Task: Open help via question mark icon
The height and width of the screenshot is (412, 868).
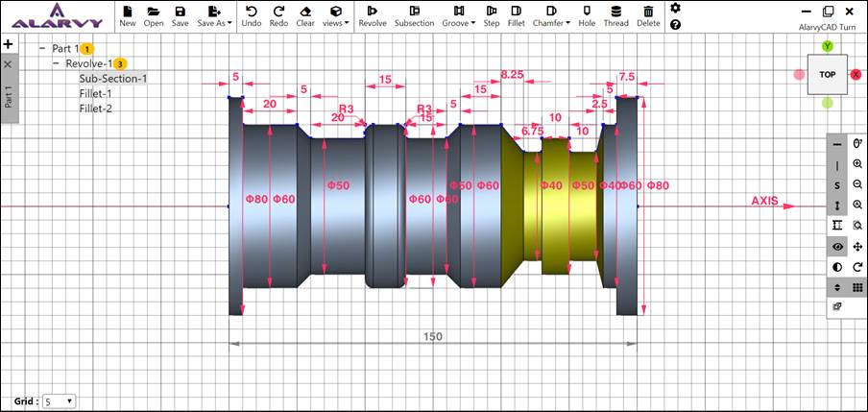Action: 675,24
